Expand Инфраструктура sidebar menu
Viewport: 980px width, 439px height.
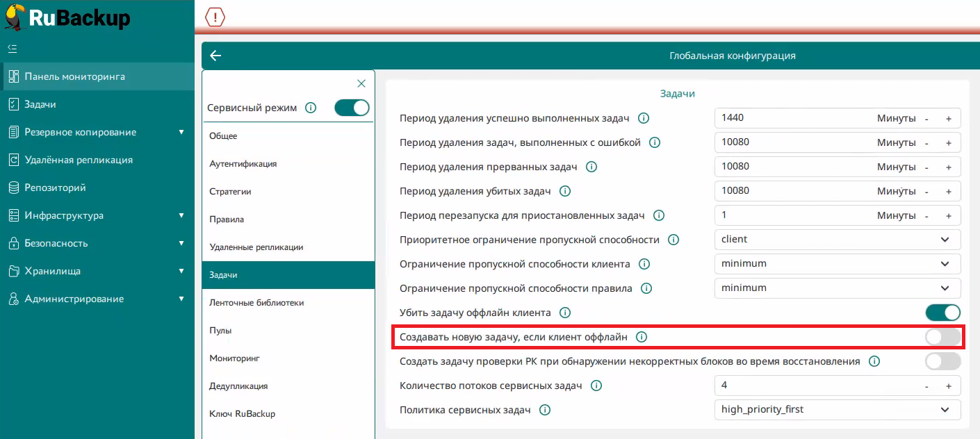point(181,215)
